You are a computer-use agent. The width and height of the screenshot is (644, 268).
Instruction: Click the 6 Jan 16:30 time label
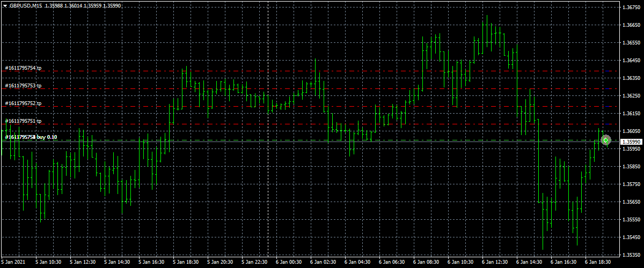pyautogui.click(x=563, y=263)
